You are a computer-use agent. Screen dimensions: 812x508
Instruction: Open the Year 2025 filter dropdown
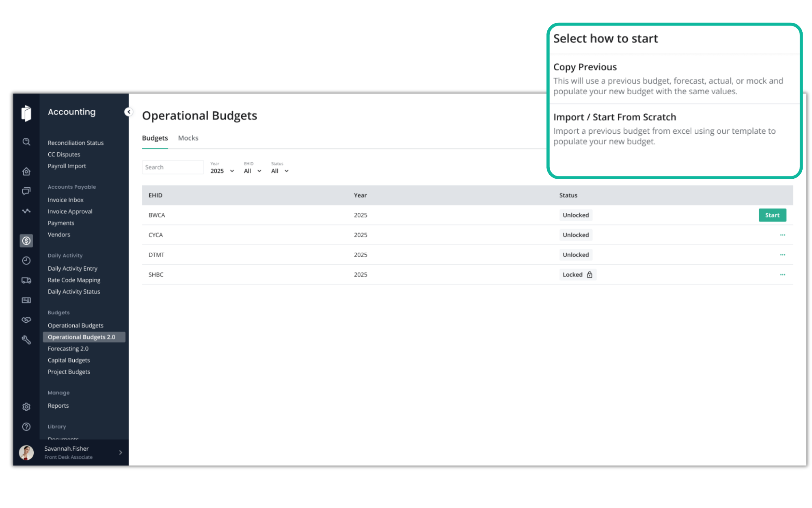click(x=222, y=171)
